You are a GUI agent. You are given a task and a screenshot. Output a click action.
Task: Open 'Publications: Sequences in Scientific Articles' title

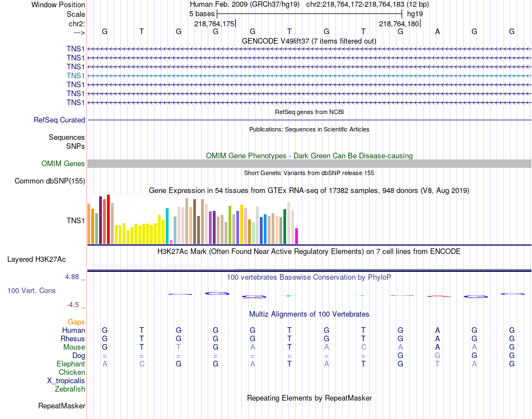pos(309,129)
